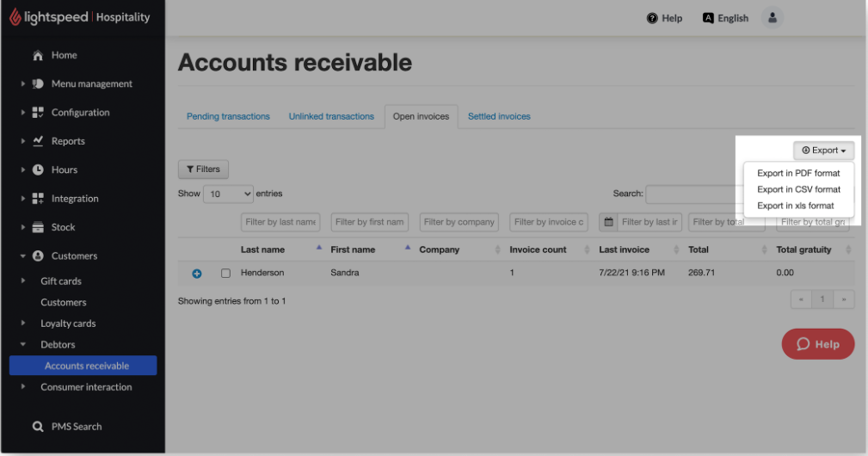Screen dimensions: 868x456
Task: Switch to the Settled invoices tab
Action: [499, 117]
